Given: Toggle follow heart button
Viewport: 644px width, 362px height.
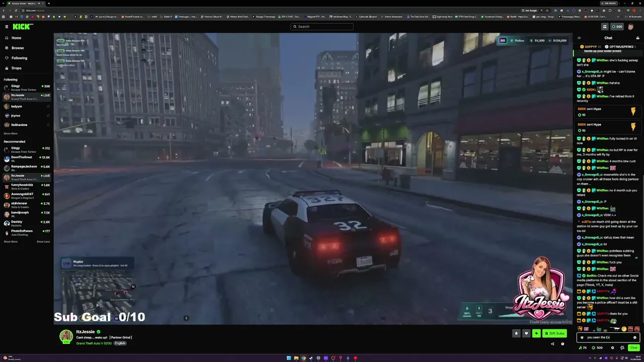Looking at the screenshot, I should tap(526, 333).
